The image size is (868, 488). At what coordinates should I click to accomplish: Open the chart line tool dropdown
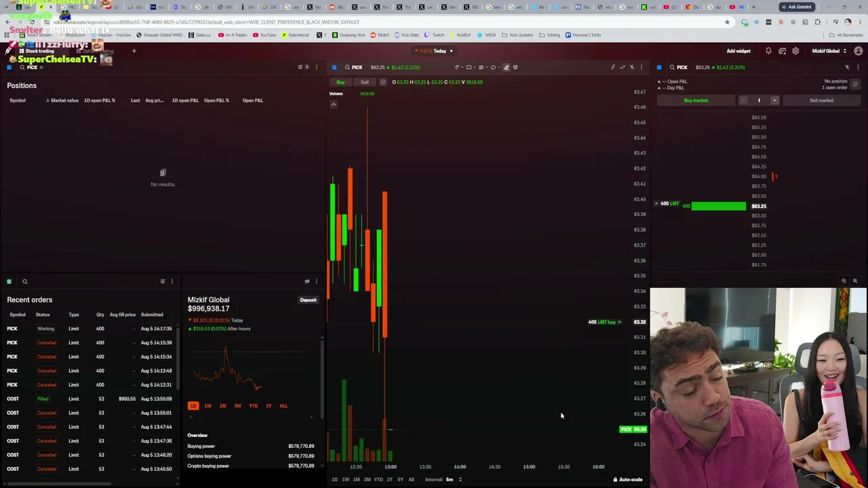(x=459, y=67)
